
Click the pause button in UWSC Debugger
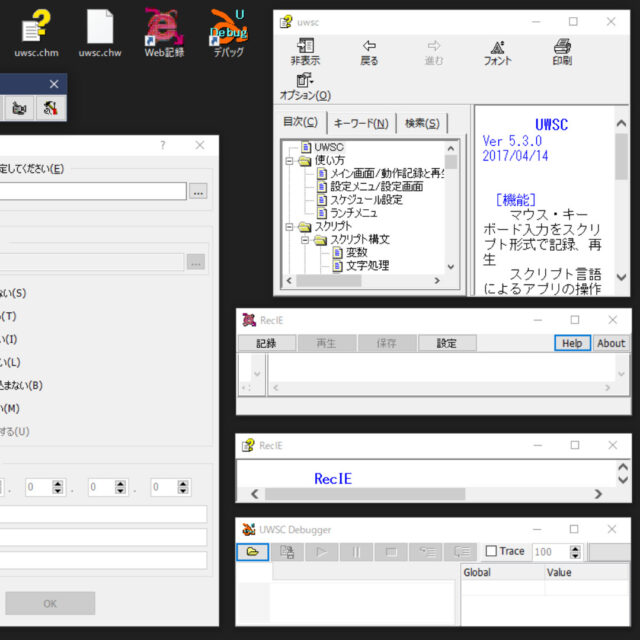pyautogui.click(x=356, y=552)
